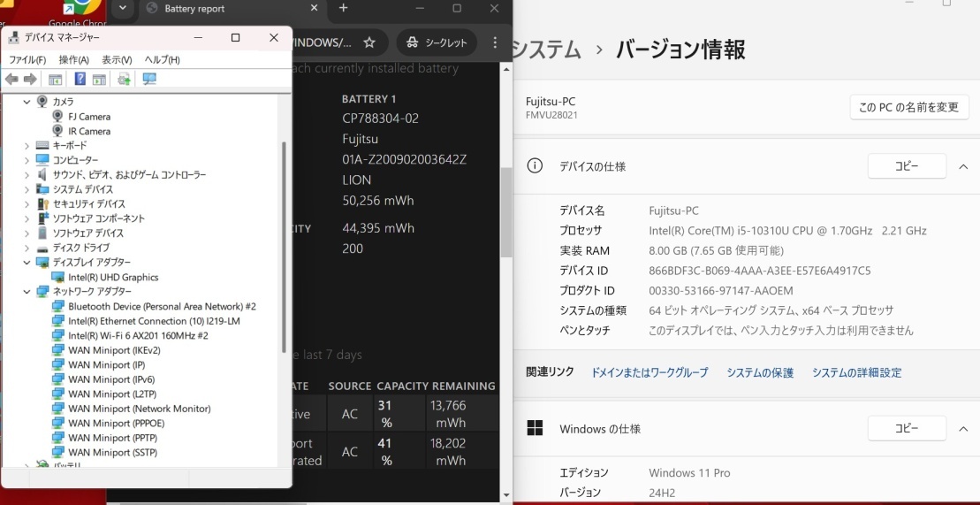The height and width of the screenshot is (505, 980).
Task: Open the ファイル(F) menu
Action: coord(27,59)
